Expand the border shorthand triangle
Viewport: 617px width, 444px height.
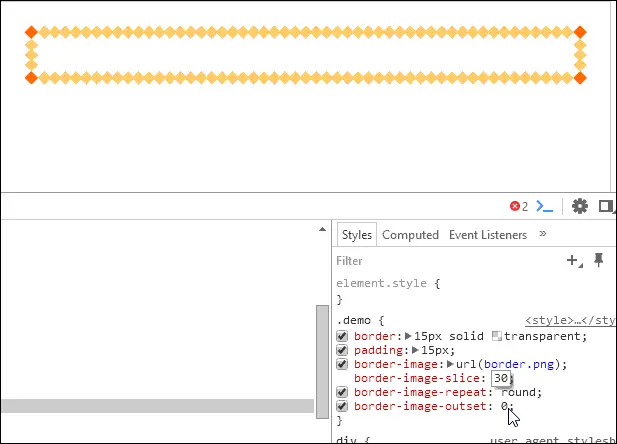(408, 336)
